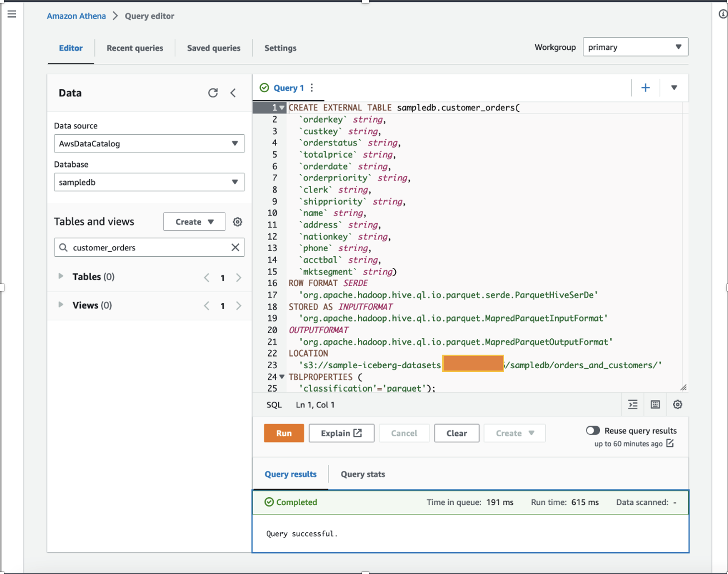Expand the Tables (0) section

[61, 276]
